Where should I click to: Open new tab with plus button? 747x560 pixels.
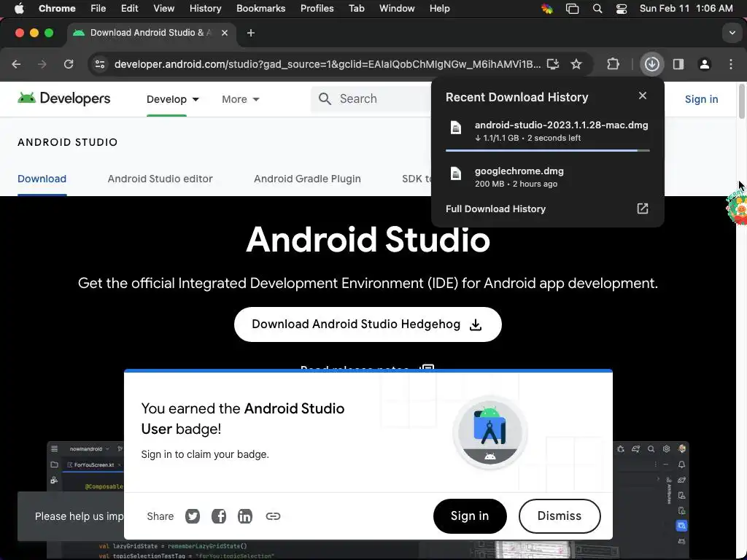251,33
